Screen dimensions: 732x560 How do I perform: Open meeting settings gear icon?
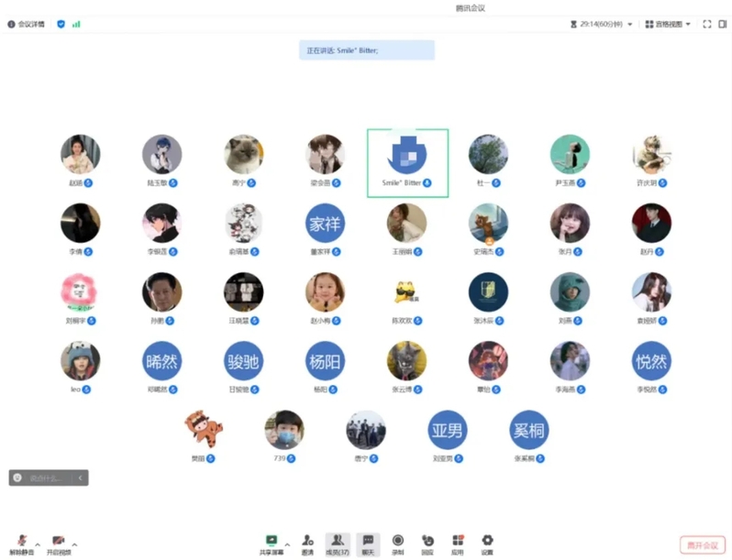pos(487,543)
